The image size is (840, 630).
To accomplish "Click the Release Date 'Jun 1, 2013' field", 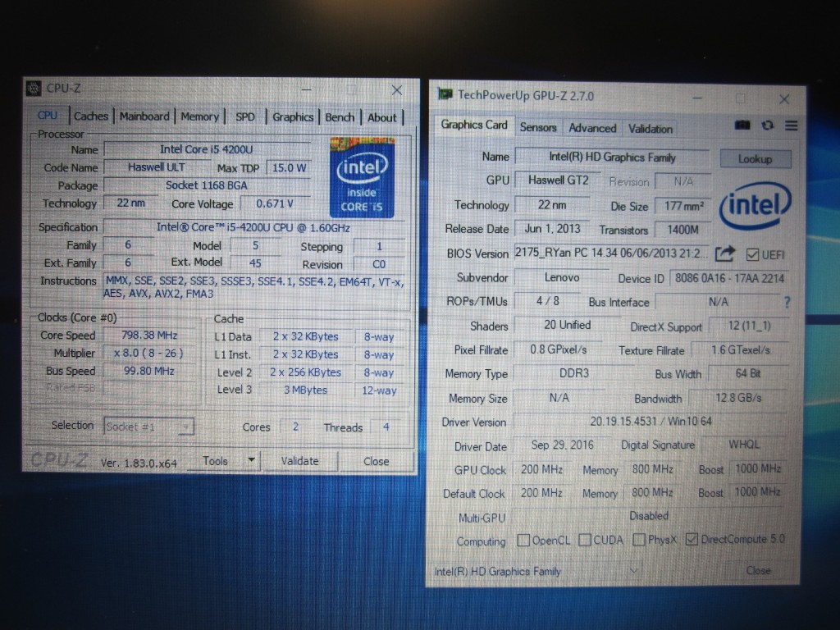I will coord(552,229).
